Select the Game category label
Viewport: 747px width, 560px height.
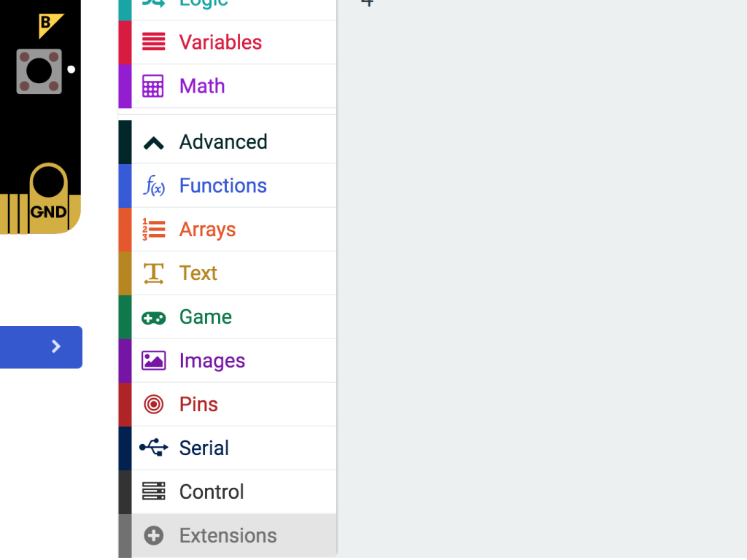tap(205, 316)
